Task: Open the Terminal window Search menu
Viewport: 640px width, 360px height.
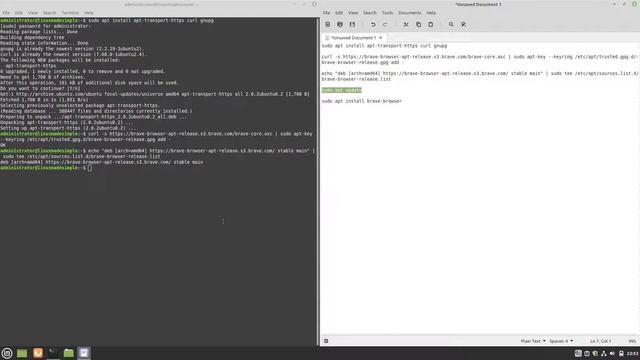Action: (x=49, y=13)
